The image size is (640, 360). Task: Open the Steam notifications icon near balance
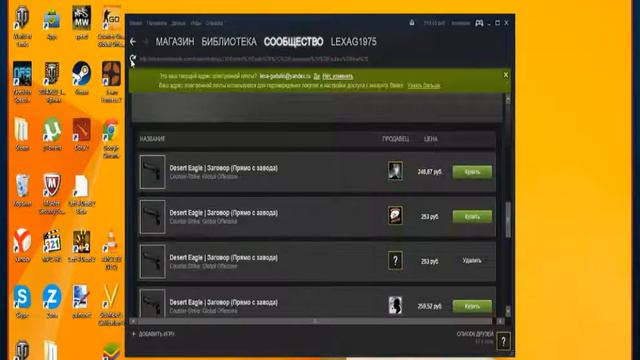pyautogui.click(x=412, y=23)
